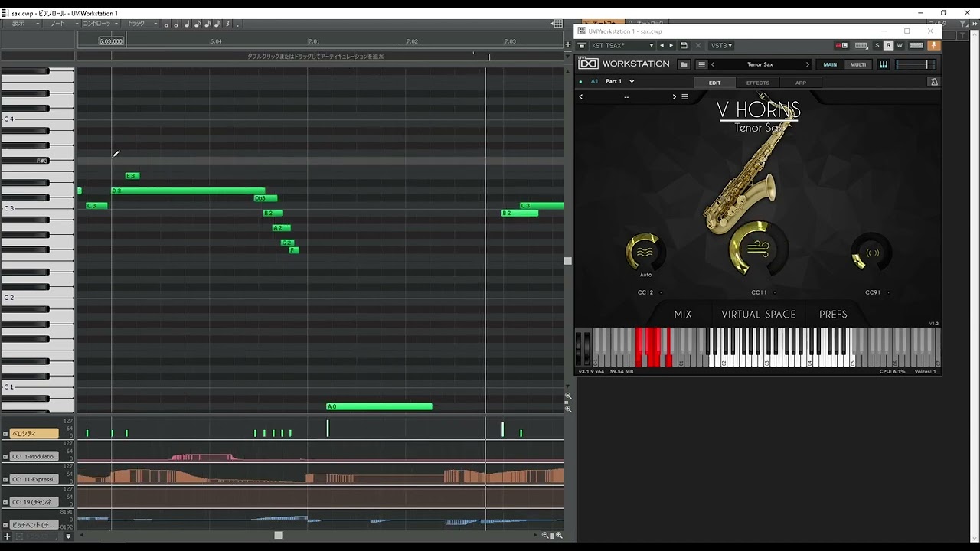Select next instrument after Tenor Sax
This screenshot has width=980, height=551.
click(807, 64)
